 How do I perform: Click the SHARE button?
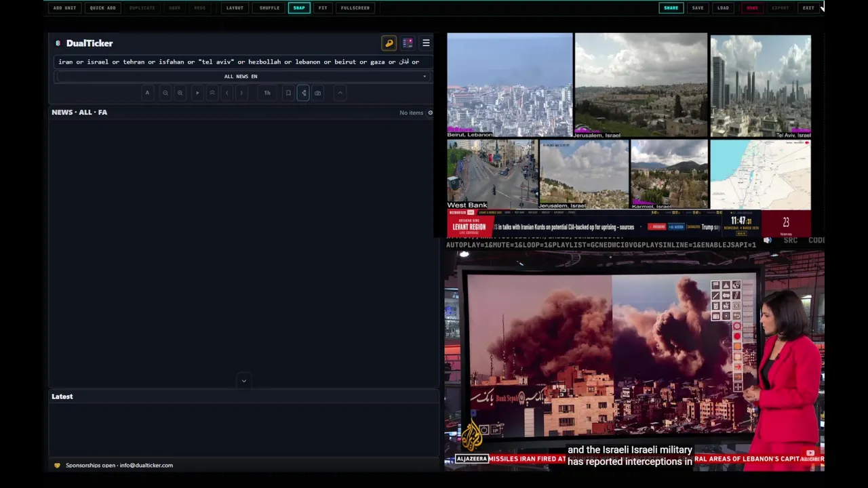671,8
